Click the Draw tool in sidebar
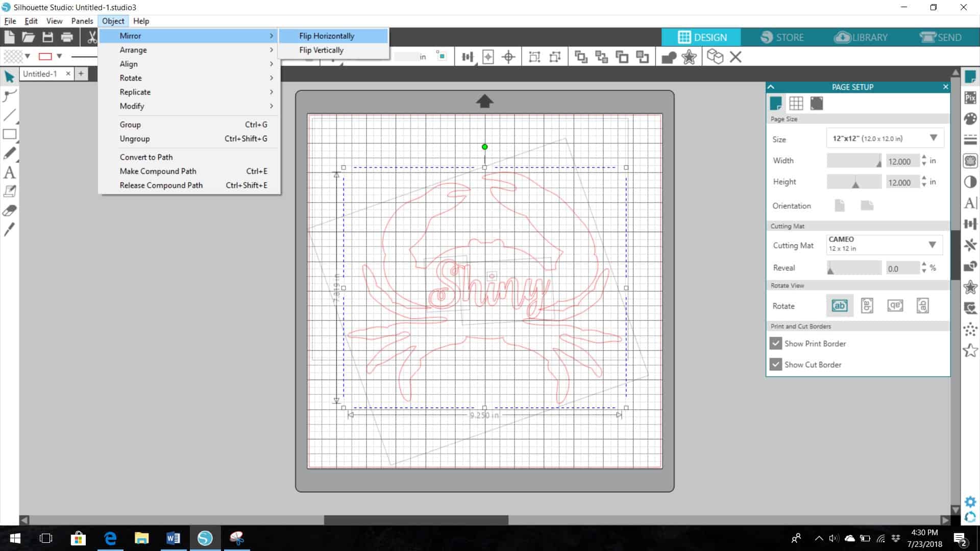Viewport: 980px width, 551px height. coord(9,153)
